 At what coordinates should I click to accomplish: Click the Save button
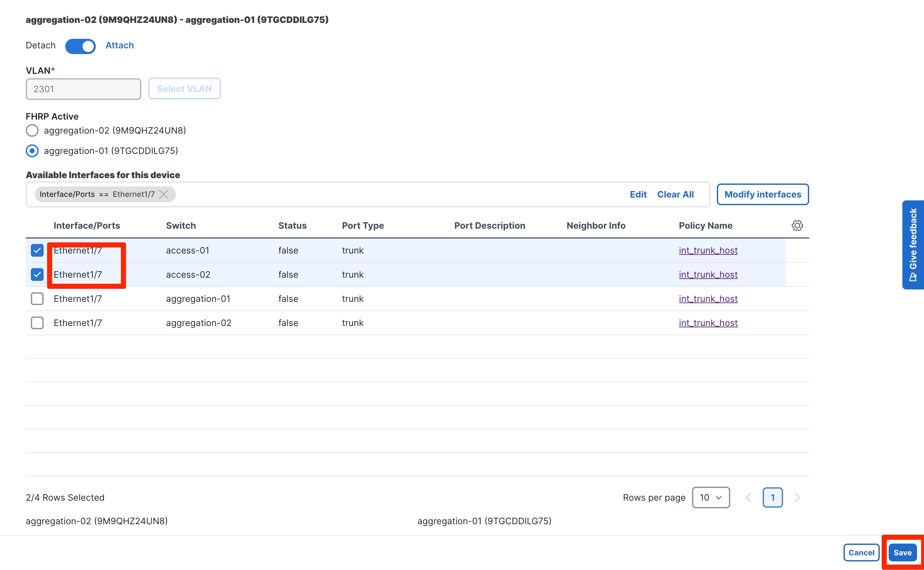pos(903,552)
